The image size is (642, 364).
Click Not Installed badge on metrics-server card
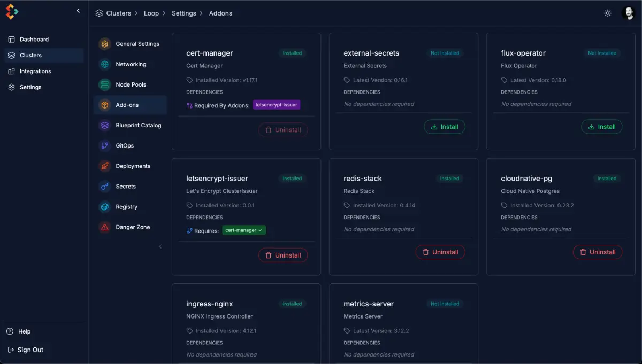point(445,304)
